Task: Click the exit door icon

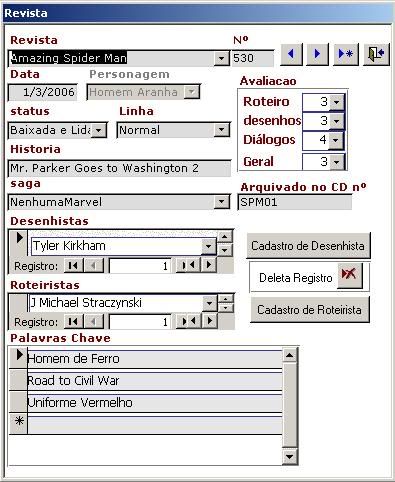Action: coord(376,54)
